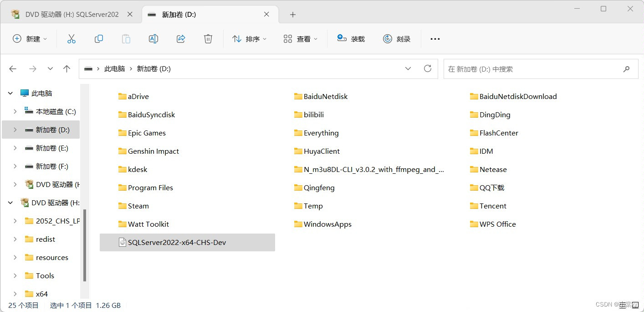The image size is (644, 312).
Task: Select the aDrive folder icon
Action: [122, 96]
